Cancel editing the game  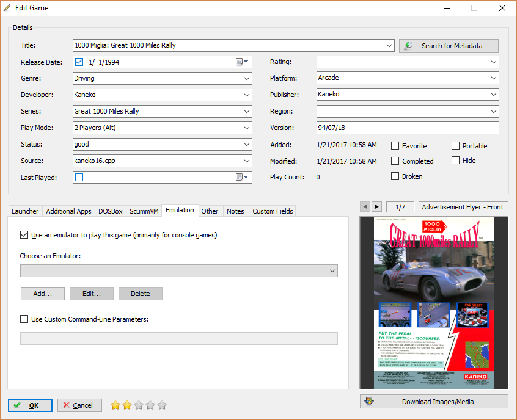click(x=79, y=405)
